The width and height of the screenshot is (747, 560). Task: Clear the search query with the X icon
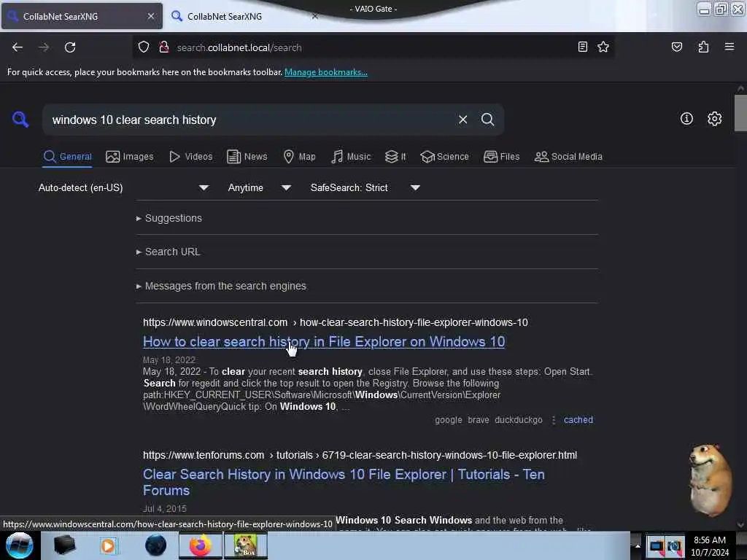462,120
